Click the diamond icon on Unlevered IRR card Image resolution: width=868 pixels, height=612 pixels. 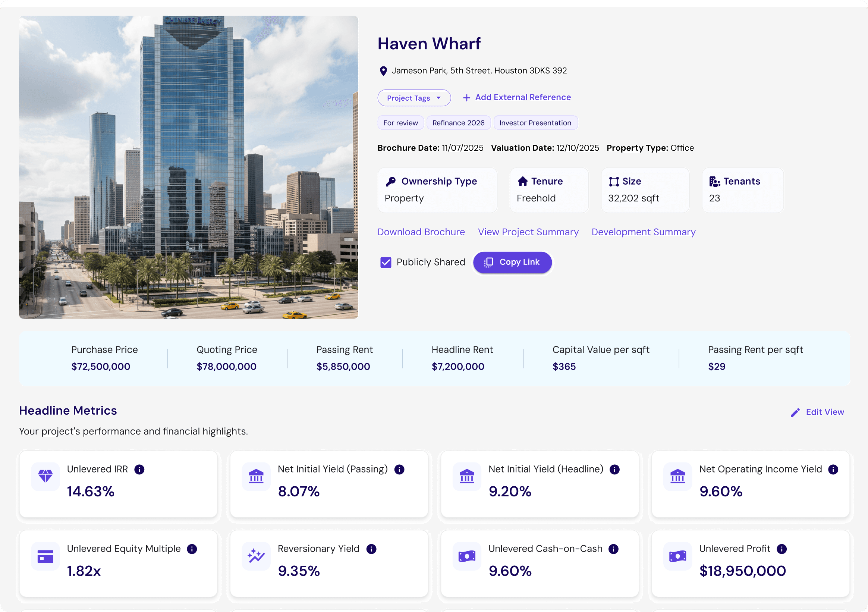point(45,476)
